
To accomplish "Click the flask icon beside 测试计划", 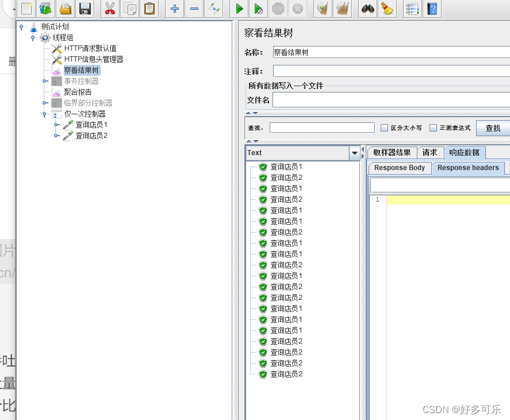I will pyautogui.click(x=34, y=26).
